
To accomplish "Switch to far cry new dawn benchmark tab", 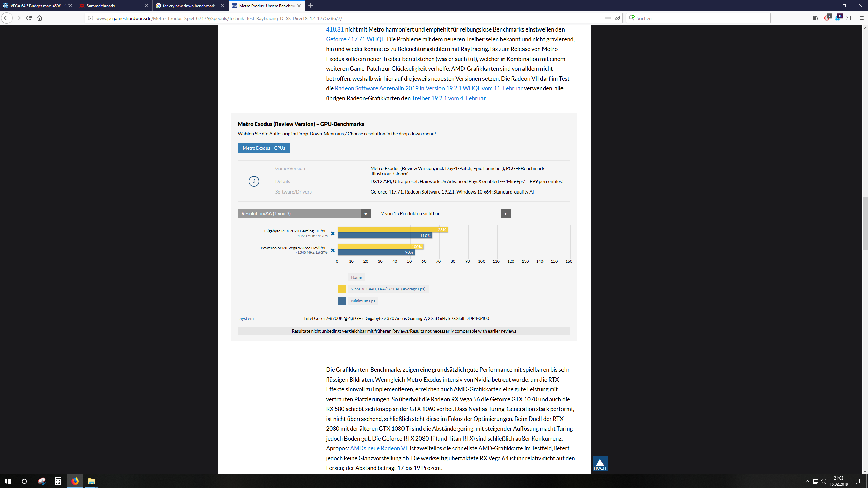I will (x=191, y=6).
